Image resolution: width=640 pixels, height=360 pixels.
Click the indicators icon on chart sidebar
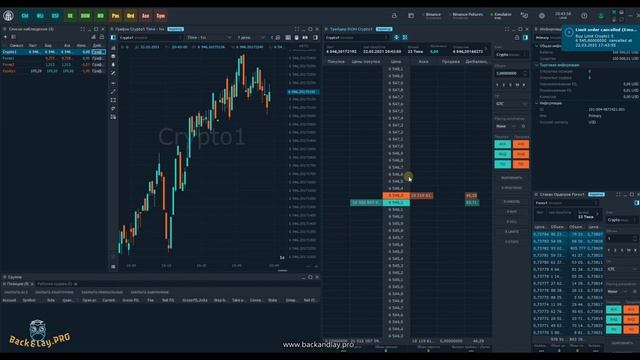(113, 48)
